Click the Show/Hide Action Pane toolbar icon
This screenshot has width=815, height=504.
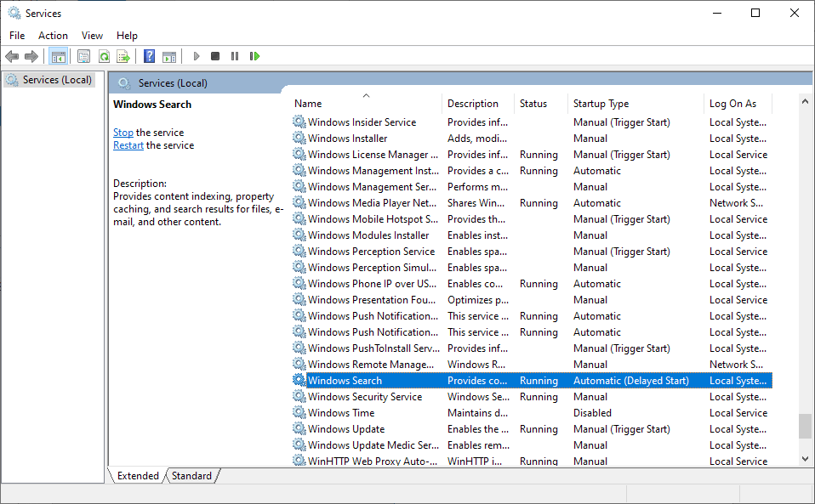point(169,57)
